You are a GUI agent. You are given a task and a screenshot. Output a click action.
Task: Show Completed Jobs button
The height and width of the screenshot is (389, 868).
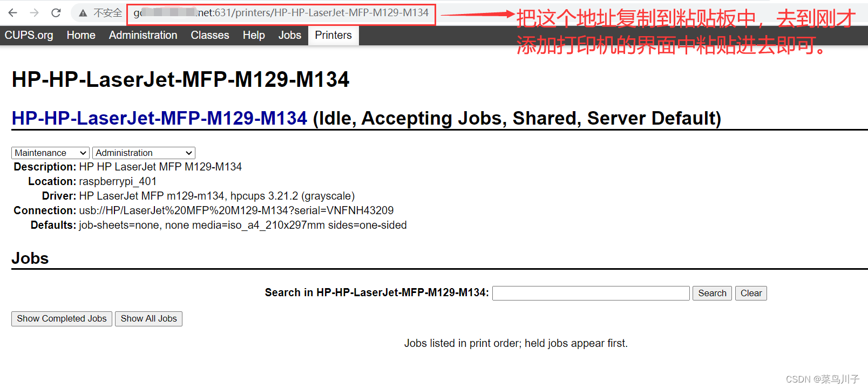(x=62, y=319)
